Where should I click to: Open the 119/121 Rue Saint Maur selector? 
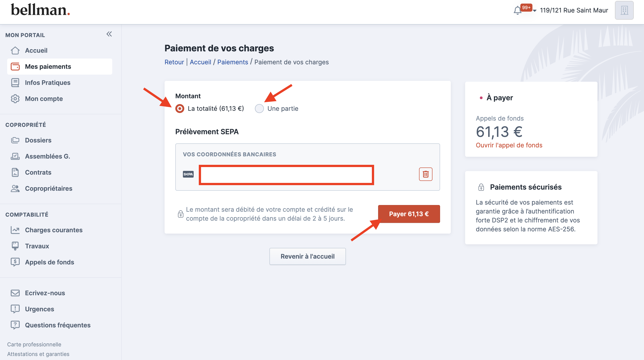click(574, 10)
